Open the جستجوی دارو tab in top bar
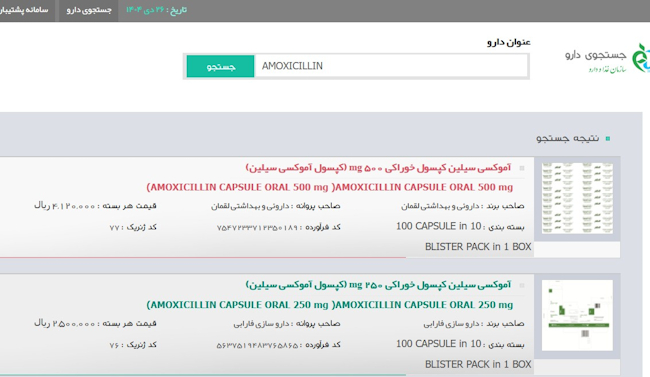The image size is (650, 377). pyautogui.click(x=89, y=10)
